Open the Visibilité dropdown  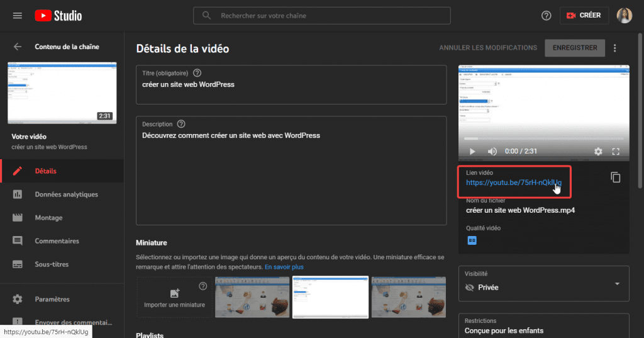(x=544, y=284)
